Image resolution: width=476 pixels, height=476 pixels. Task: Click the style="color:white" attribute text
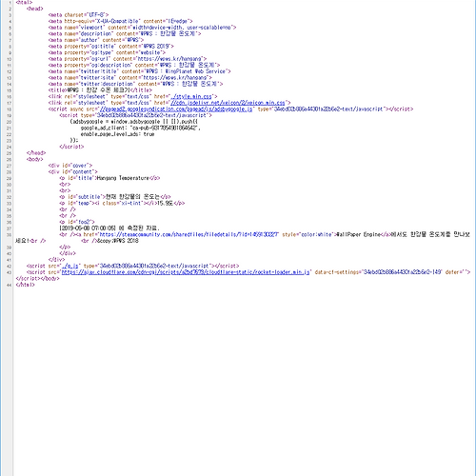click(x=307, y=234)
